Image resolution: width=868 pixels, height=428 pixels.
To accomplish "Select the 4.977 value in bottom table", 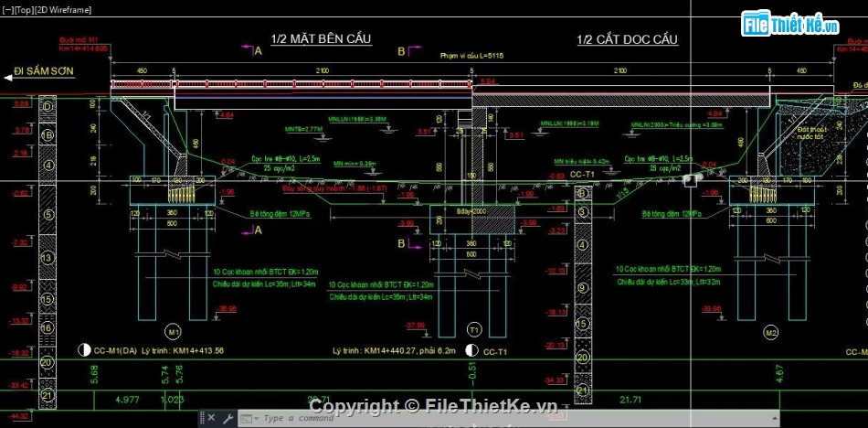I will 126,399.
